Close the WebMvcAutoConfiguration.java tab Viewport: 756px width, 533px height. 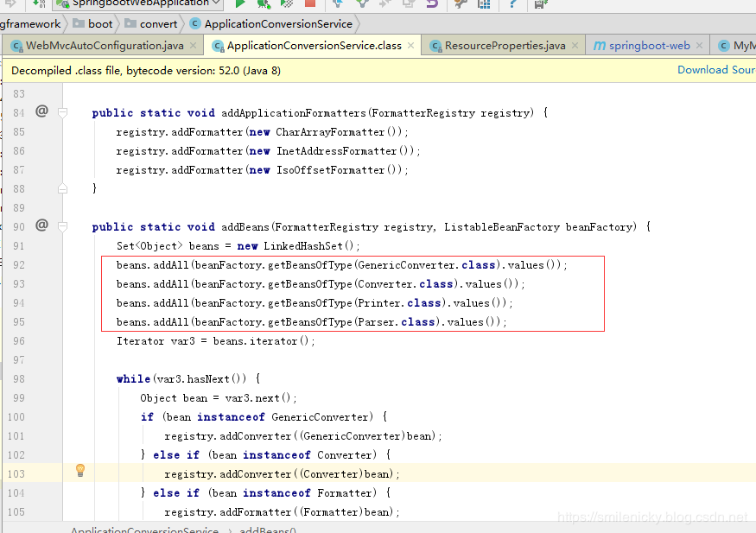pyautogui.click(x=193, y=46)
